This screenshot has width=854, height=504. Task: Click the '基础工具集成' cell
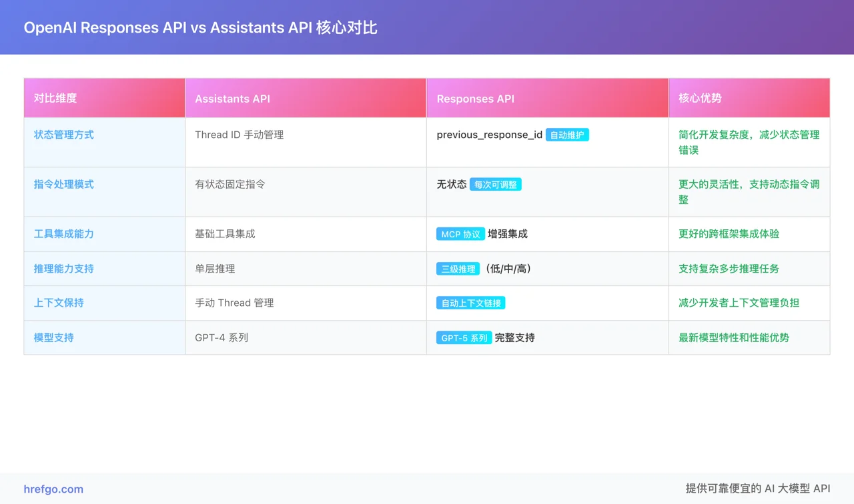click(306, 234)
